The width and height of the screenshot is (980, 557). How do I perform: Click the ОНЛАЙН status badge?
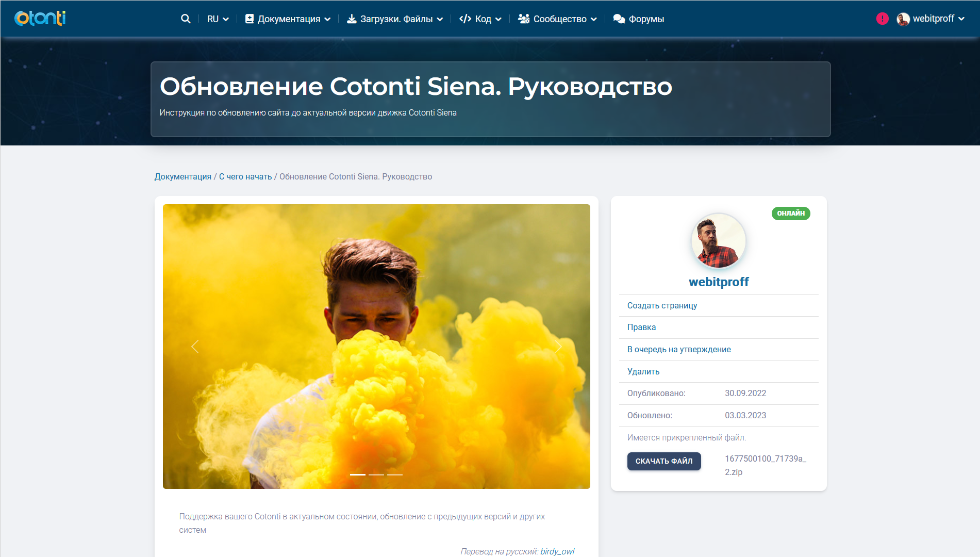(x=791, y=214)
